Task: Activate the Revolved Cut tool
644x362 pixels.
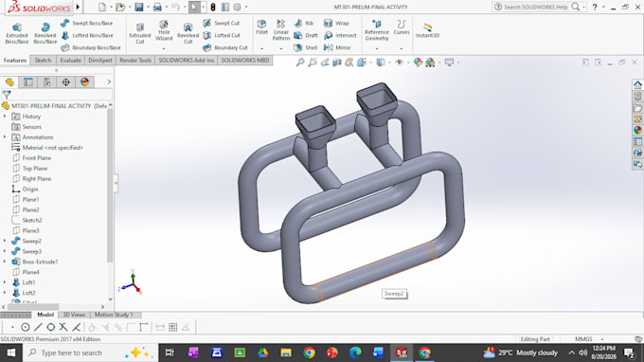Action: (188, 33)
